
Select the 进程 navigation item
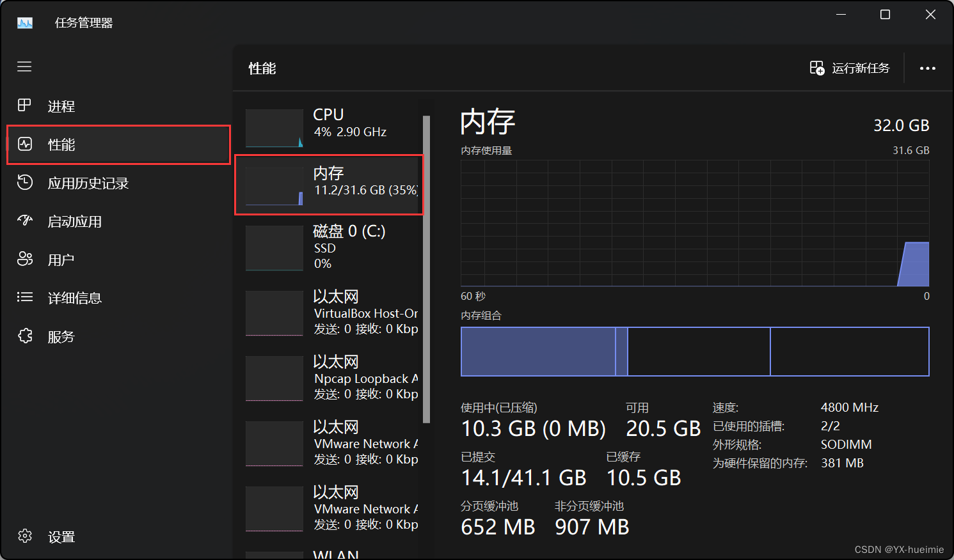pyautogui.click(x=118, y=106)
